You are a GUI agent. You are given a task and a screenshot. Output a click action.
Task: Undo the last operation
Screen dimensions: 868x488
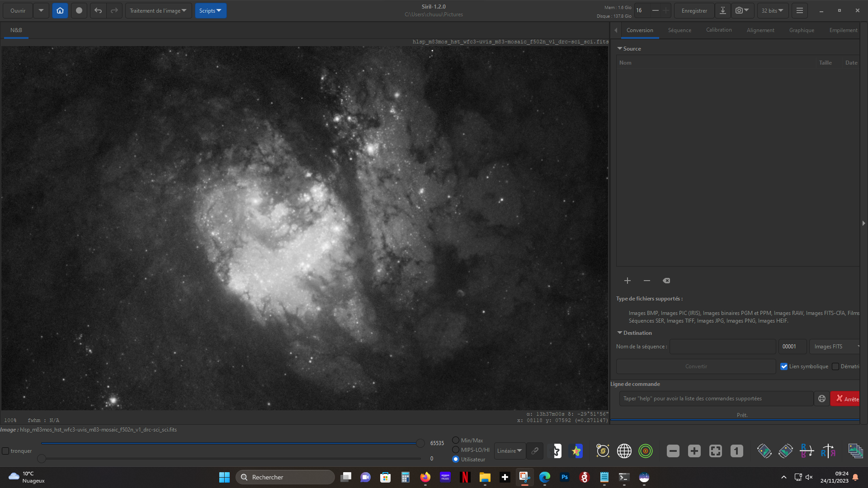pyautogui.click(x=98, y=10)
